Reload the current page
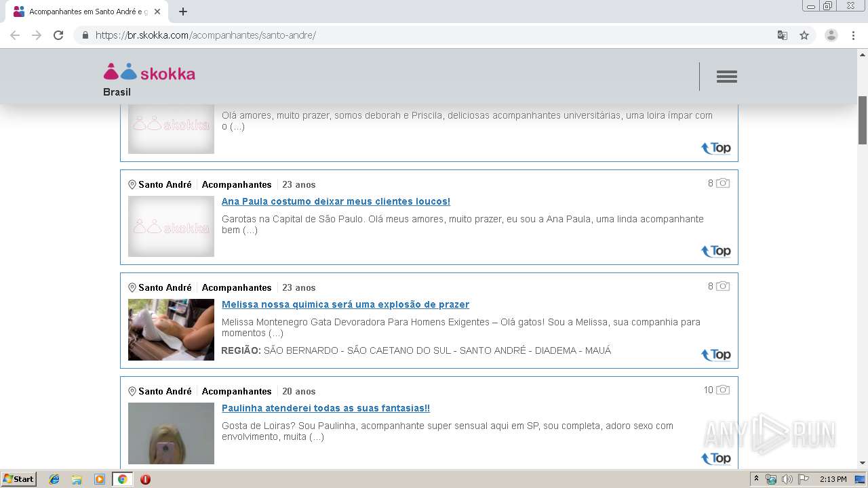Image resolution: width=868 pixels, height=488 pixels. 58,35
